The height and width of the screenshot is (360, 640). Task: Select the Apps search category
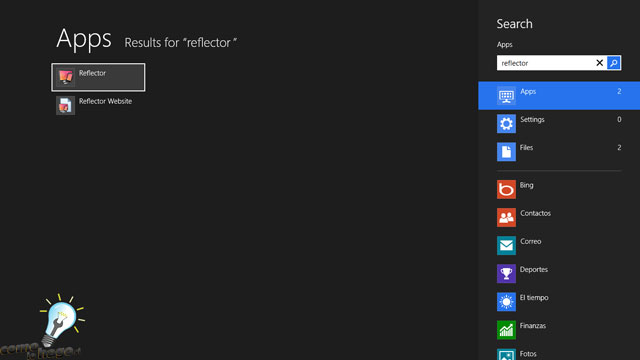click(x=559, y=96)
